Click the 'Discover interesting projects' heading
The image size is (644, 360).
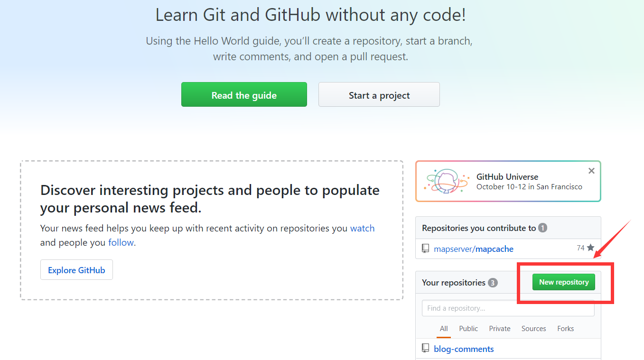click(210, 199)
